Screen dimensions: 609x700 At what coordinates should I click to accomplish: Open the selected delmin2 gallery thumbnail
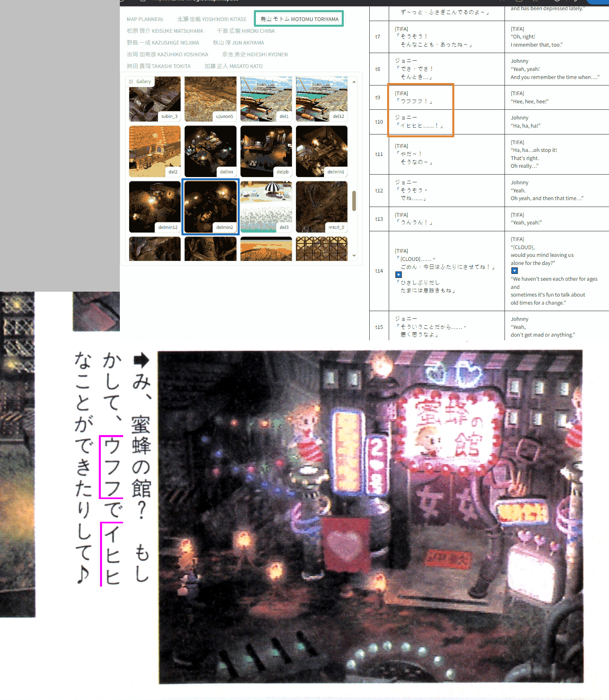coord(211,207)
